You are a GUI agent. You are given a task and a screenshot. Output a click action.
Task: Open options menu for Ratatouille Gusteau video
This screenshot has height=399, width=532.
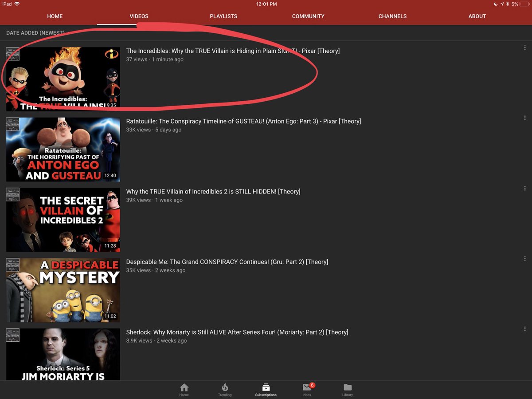[x=525, y=118]
